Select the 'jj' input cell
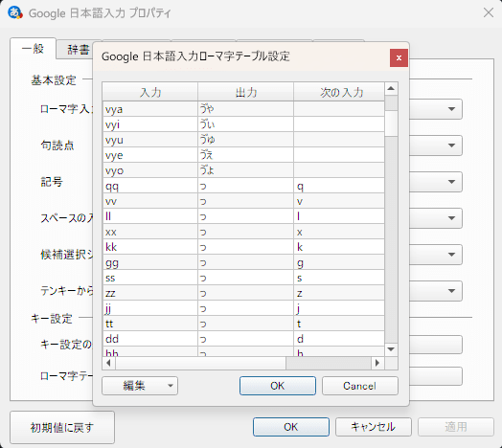502x448 pixels. tap(150, 309)
